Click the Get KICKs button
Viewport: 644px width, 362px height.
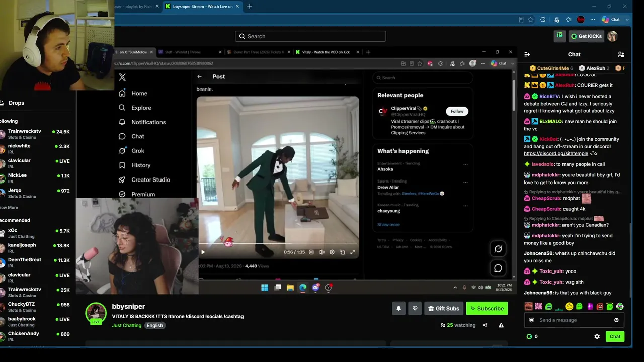(586, 36)
